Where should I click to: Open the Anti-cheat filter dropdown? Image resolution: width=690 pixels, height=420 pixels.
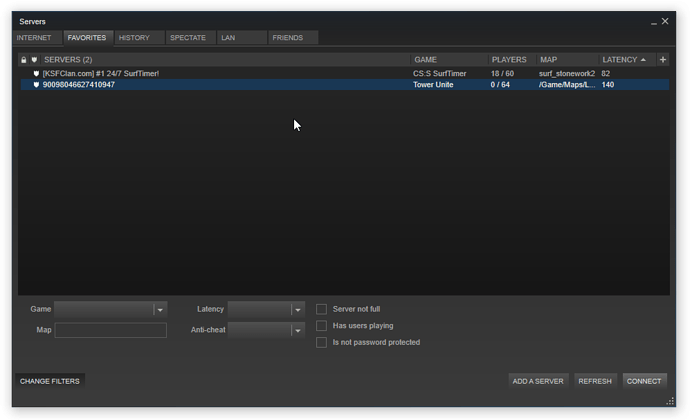click(297, 330)
